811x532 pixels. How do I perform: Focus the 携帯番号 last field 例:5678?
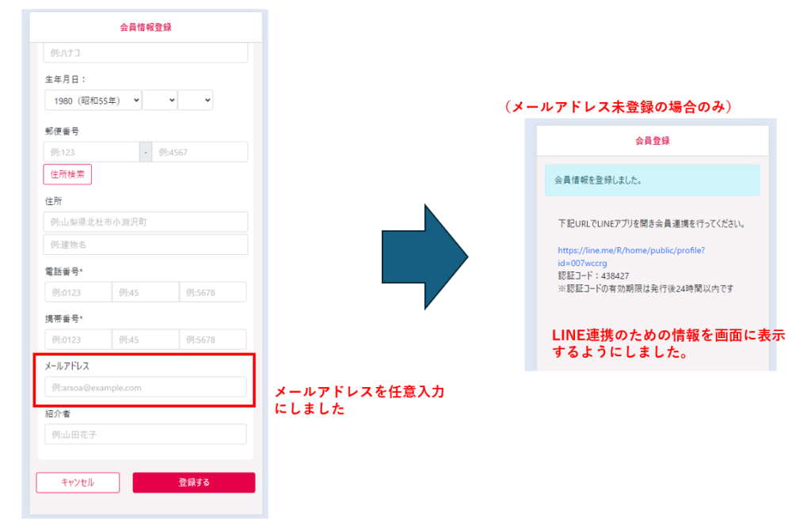point(212,340)
